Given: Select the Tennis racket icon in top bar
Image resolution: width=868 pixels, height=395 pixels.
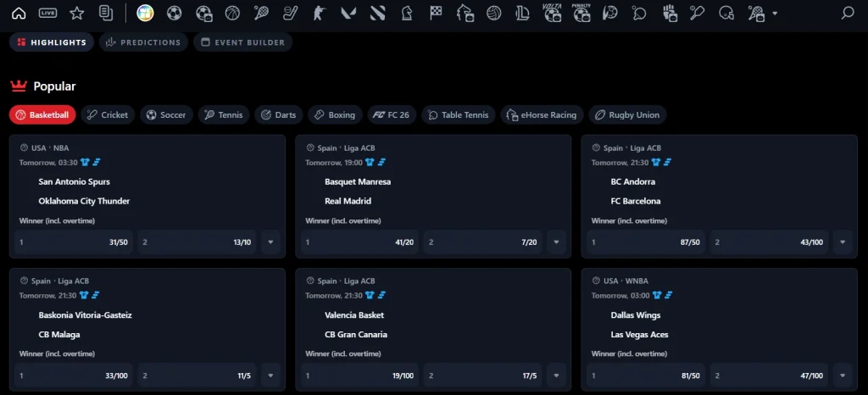Looking at the screenshot, I should click(x=261, y=14).
